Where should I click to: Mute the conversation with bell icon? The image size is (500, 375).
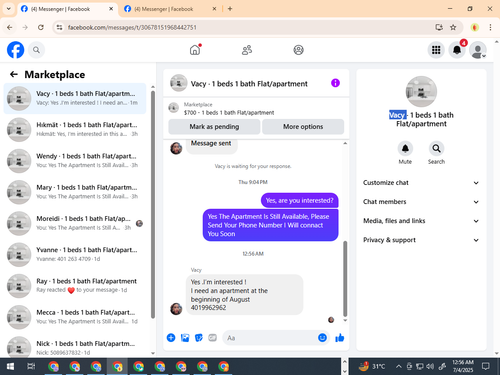coord(405,148)
